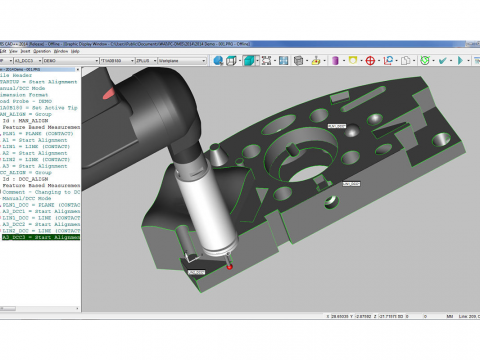480x360 pixels.
Task: Click the blue globe view icon
Action: (x=218, y=61)
